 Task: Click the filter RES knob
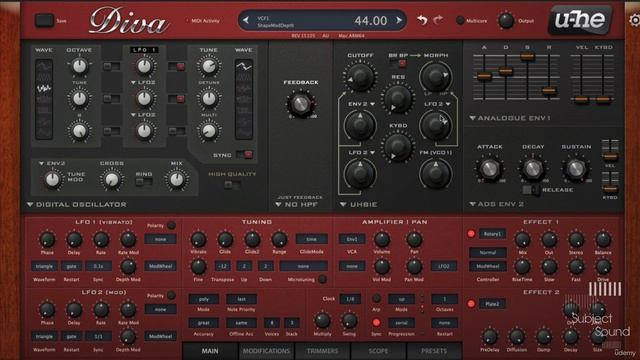(x=398, y=98)
